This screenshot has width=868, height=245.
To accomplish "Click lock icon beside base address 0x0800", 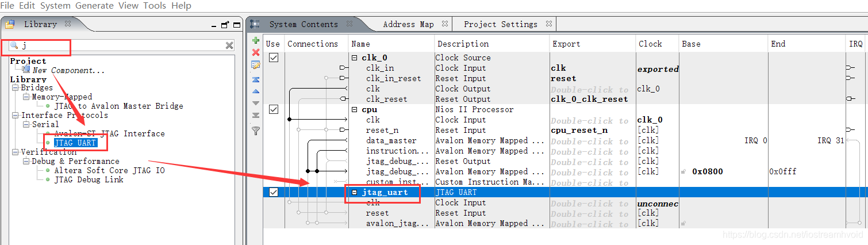I will point(683,171).
